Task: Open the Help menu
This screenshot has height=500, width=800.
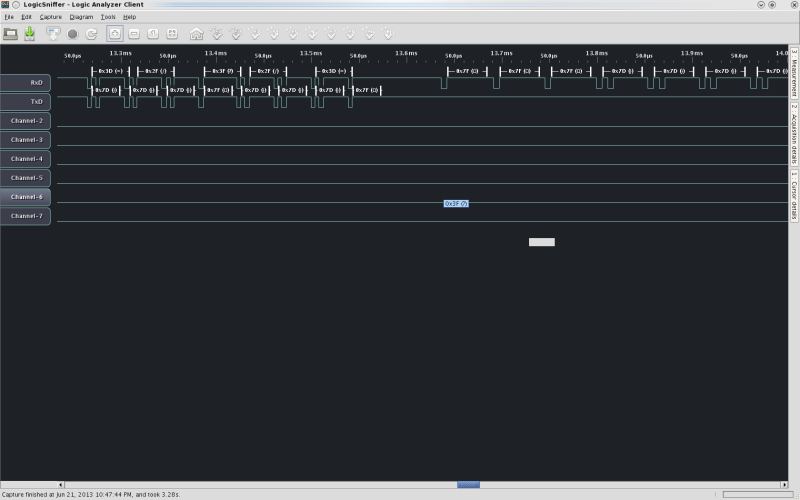Action: click(129, 17)
